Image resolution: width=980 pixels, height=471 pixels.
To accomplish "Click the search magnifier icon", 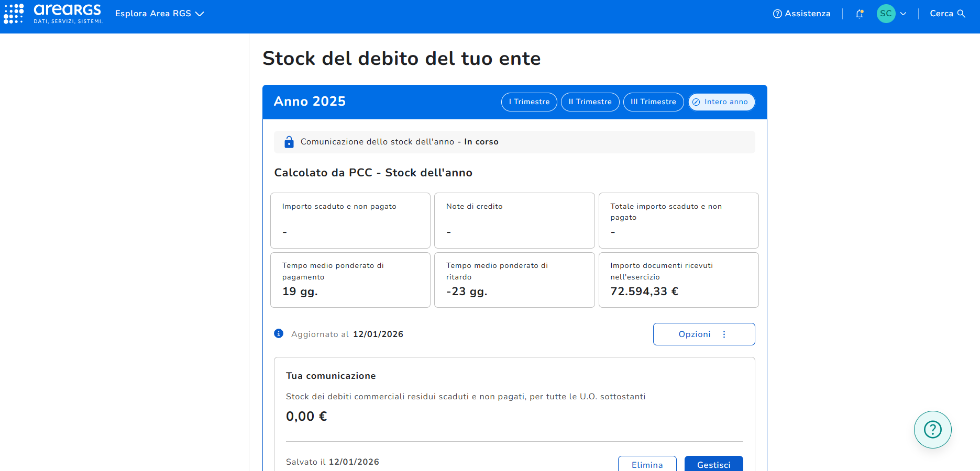I will [x=961, y=14].
